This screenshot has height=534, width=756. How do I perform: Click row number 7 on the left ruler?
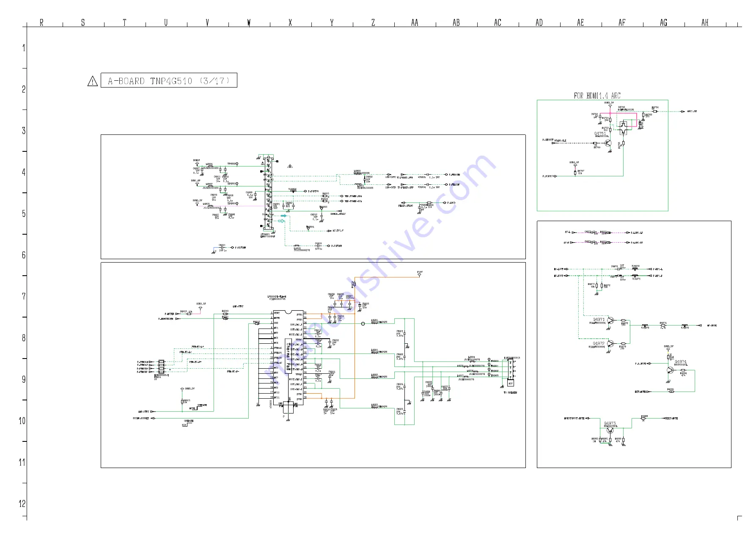click(x=24, y=296)
